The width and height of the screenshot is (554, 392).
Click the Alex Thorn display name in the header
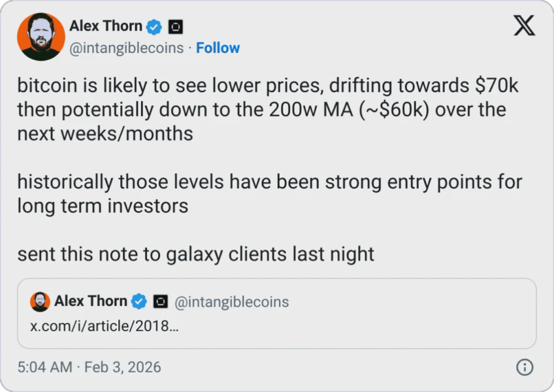(106, 26)
